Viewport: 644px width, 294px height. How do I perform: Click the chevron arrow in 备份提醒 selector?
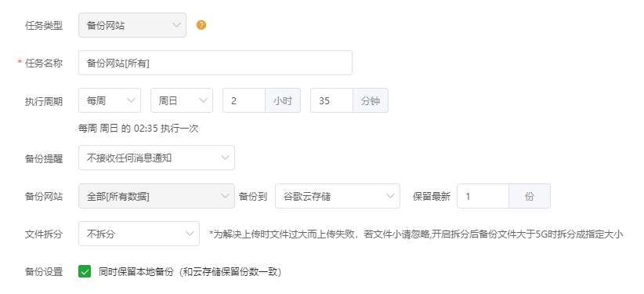(225, 158)
